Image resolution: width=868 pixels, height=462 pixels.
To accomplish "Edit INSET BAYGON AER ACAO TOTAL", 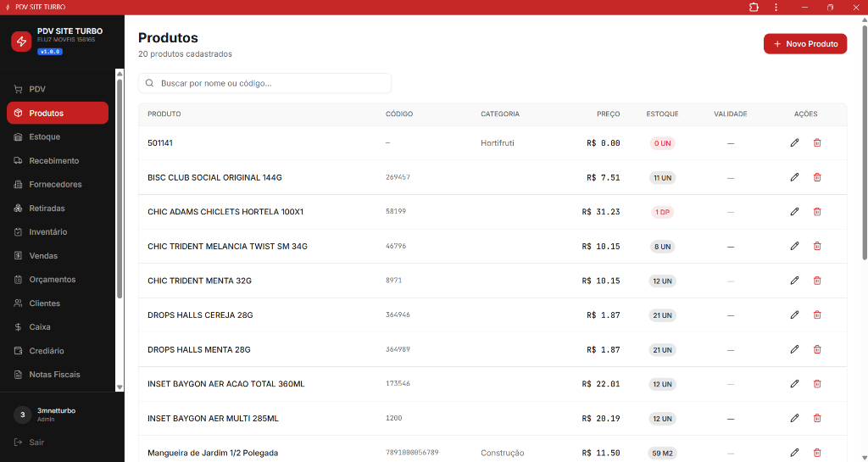I will pos(794,383).
